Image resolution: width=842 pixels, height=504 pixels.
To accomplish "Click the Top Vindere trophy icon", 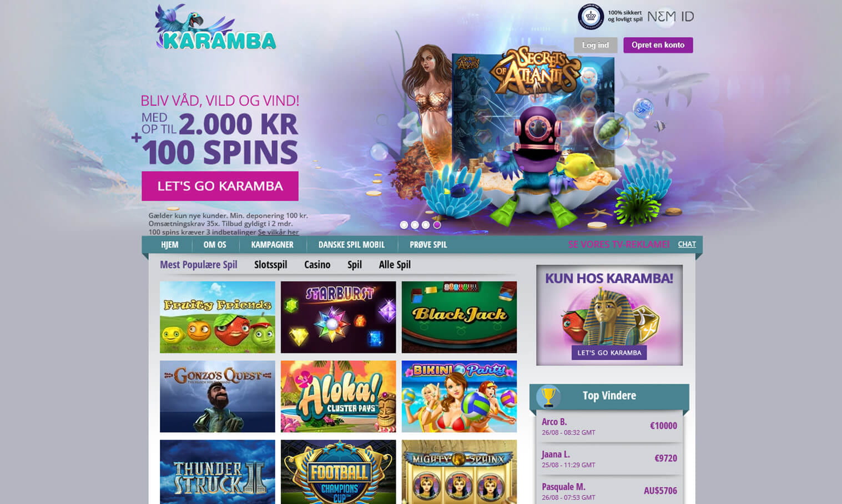I will coord(548,396).
